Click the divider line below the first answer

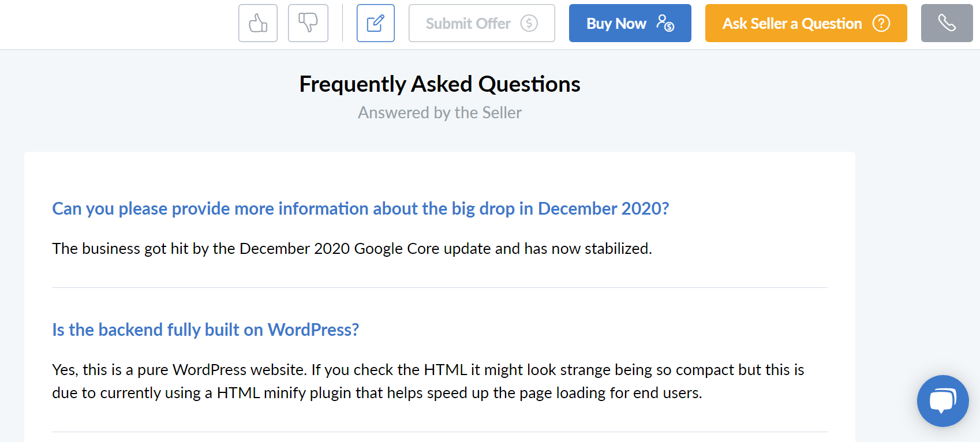[440, 287]
